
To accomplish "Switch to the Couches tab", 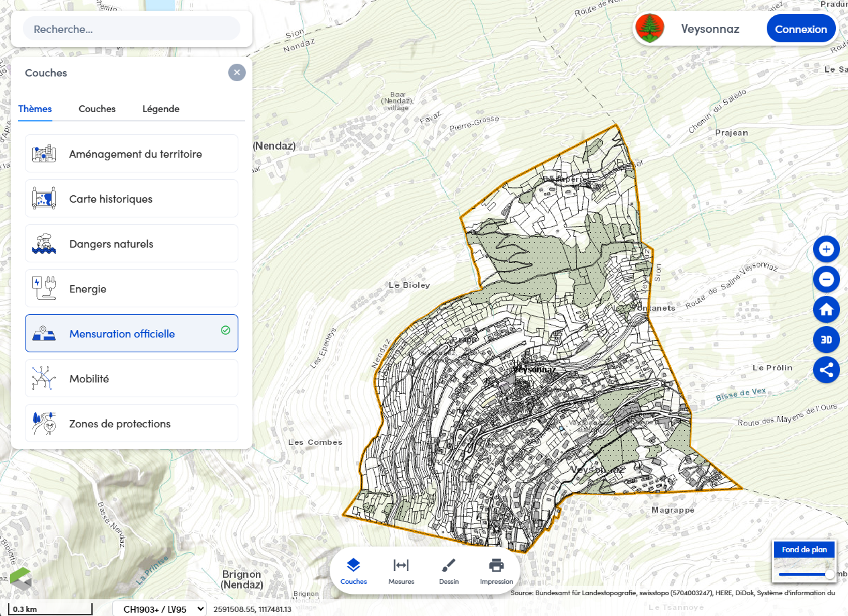I will 97,109.
